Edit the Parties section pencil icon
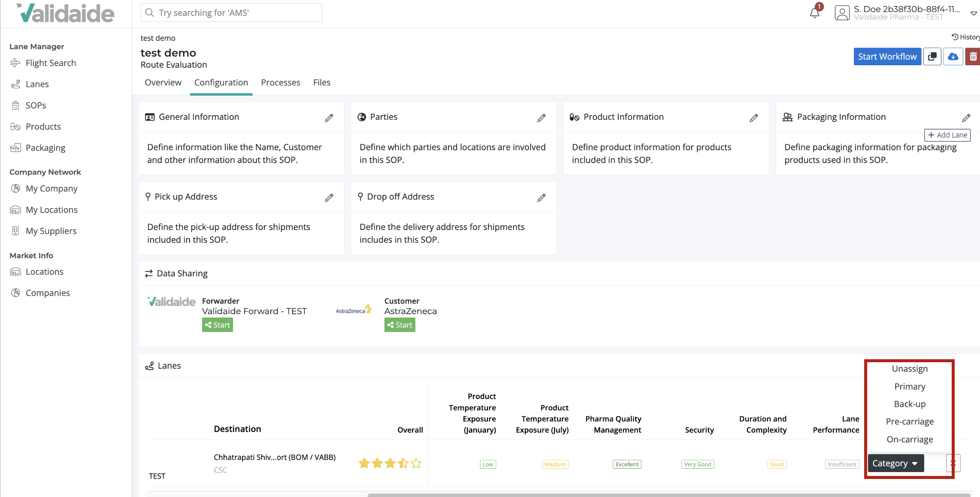The width and height of the screenshot is (980, 497). point(541,117)
